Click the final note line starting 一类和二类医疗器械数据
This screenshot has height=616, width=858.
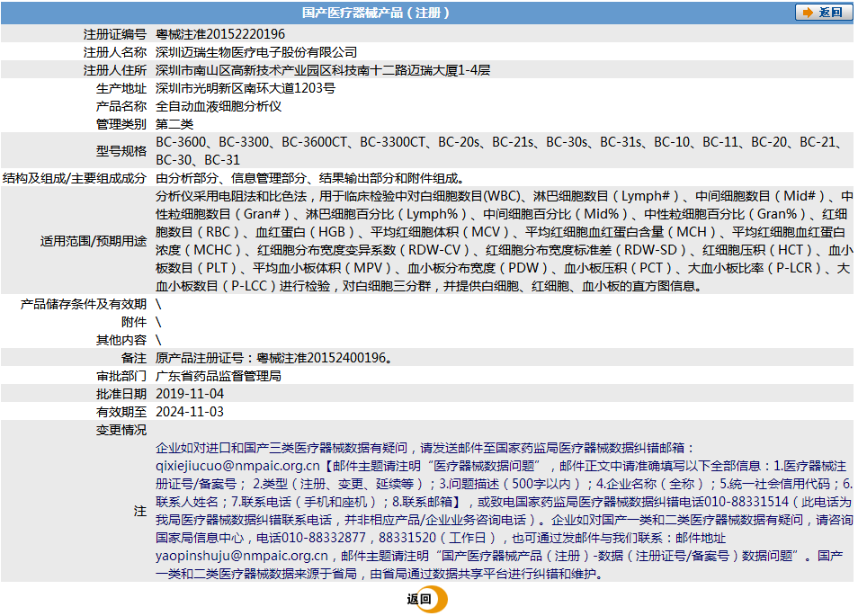380,574
